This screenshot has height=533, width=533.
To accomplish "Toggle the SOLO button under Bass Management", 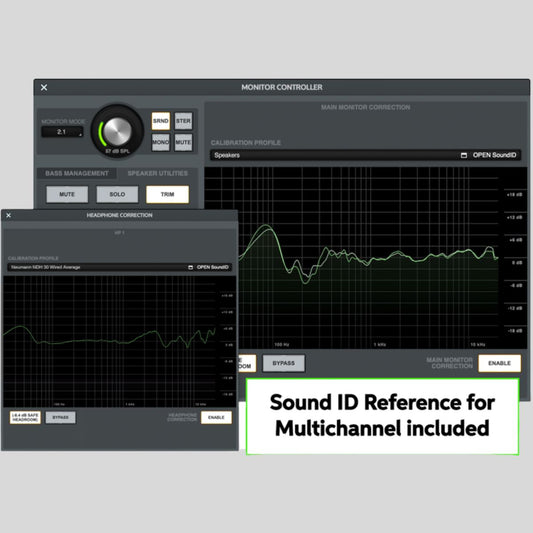I will click(x=117, y=194).
